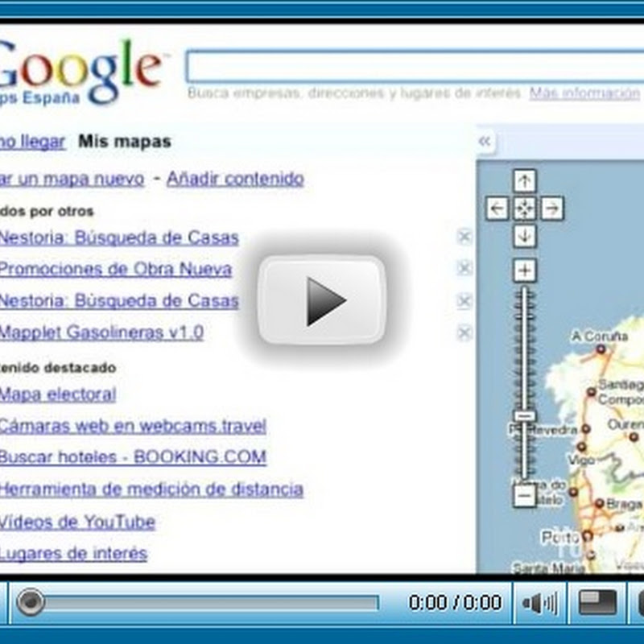The image size is (644, 644).
Task: Toggle the video player size icon
Action: [x=597, y=603]
